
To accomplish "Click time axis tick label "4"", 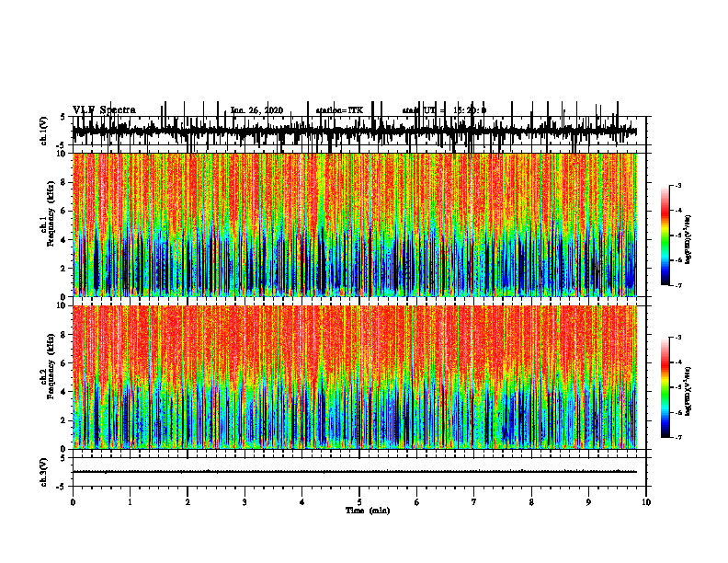I will (x=302, y=502).
